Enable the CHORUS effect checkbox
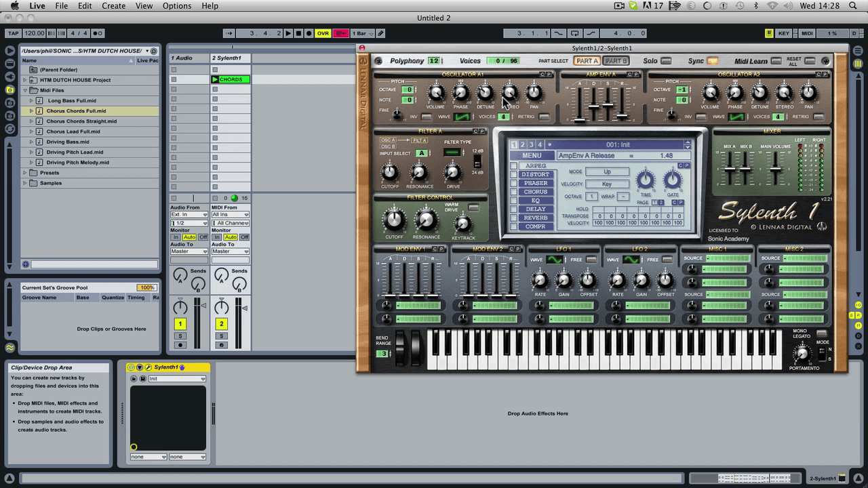Image resolution: width=868 pixels, height=488 pixels. (x=514, y=192)
